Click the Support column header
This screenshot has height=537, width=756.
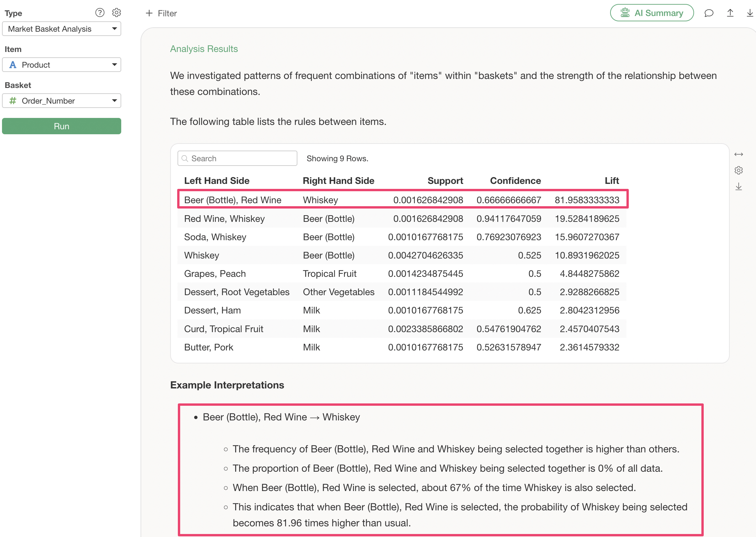445,181
